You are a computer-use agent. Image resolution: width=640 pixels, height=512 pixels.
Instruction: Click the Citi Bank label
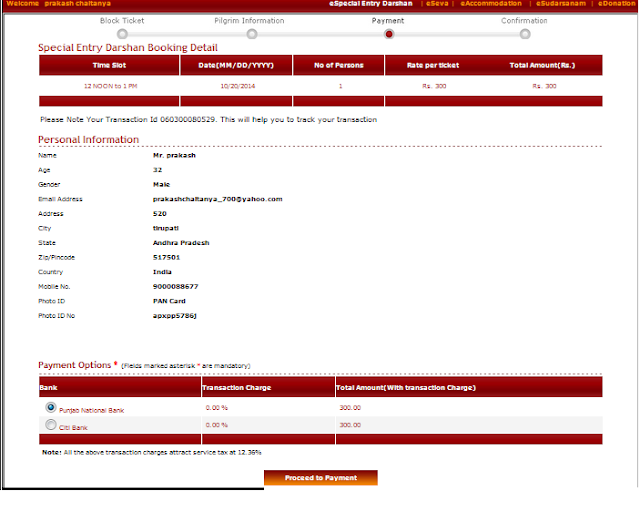73,427
